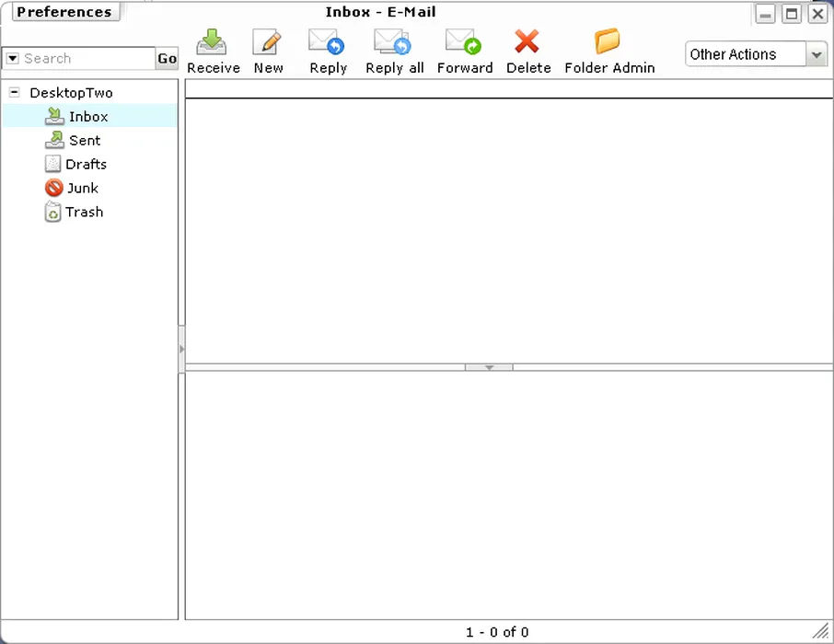The height and width of the screenshot is (644, 834).
Task: Click the Receive mail icon
Action: click(x=213, y=42)
